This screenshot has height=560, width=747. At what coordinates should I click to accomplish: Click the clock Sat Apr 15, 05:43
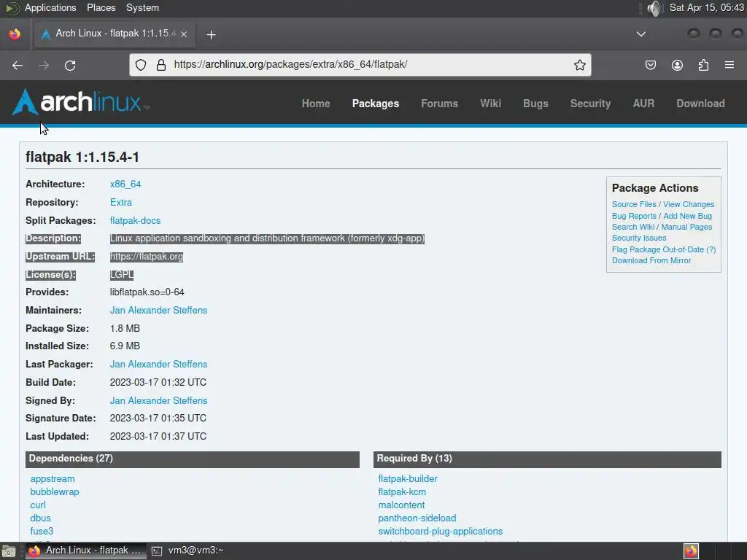[706, 7]
